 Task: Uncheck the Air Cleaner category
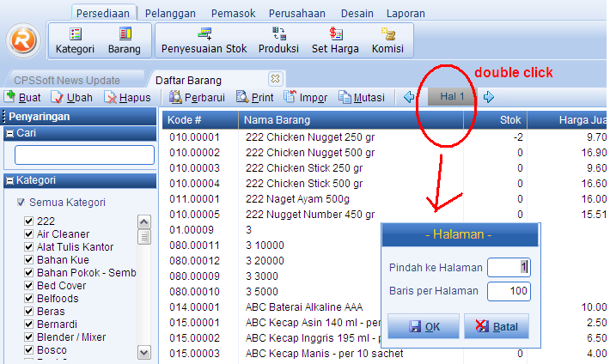28,234
